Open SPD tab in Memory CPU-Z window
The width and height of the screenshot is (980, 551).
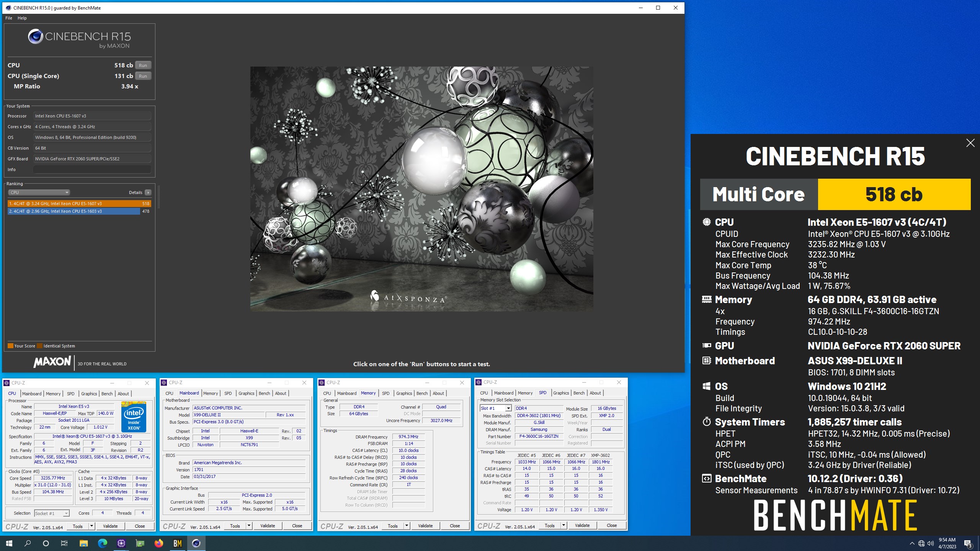click(385, 393)
